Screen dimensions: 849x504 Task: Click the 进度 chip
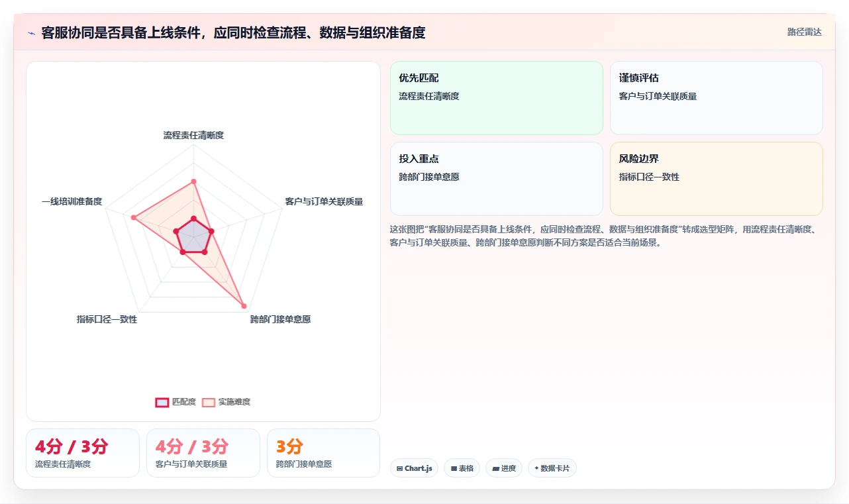tap(504, 468)
